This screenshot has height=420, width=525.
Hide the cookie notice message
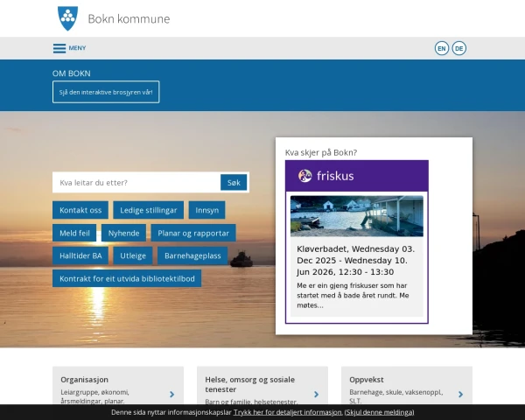[379, 412]
